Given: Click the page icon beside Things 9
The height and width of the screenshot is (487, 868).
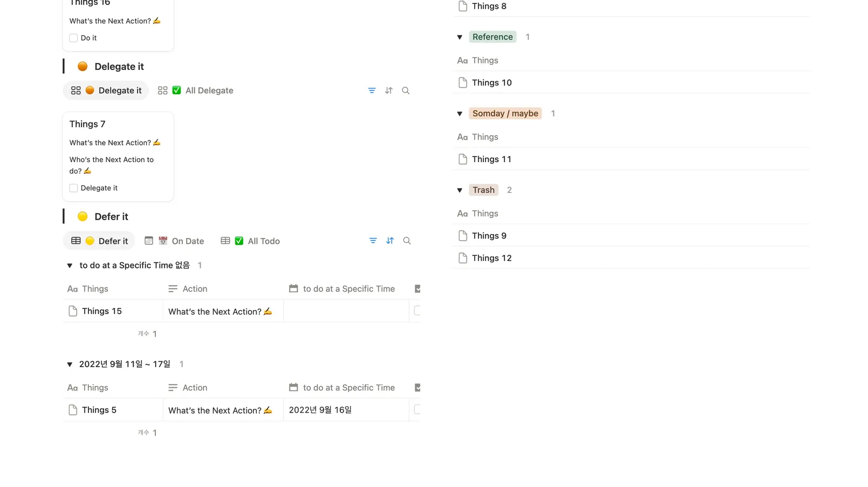Looking at the screenshot, I should [x=463, y=235].
